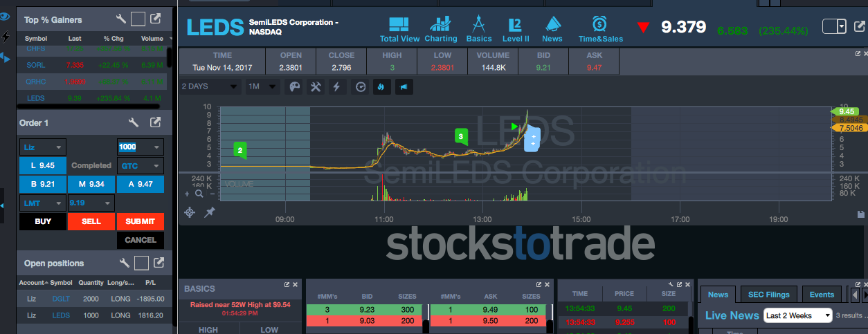Switch to the Events tab
Screen dimensions: 868x334
tap(822, 295)
